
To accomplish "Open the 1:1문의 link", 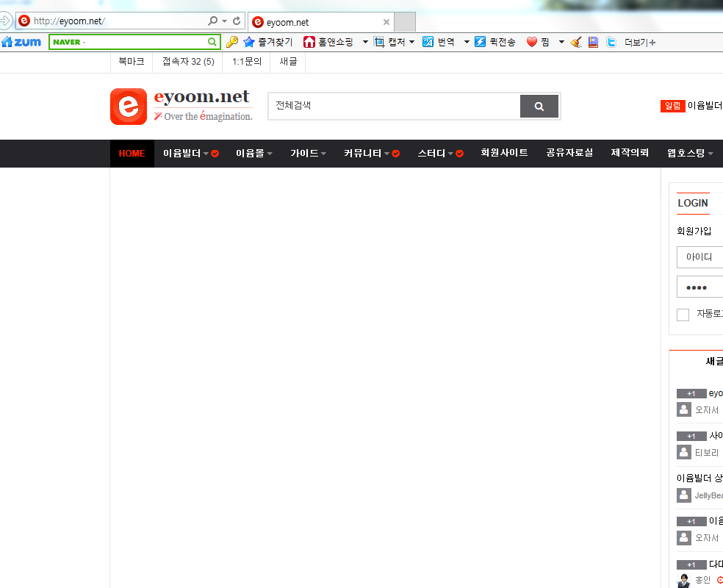I will click(x=247, y=62).
